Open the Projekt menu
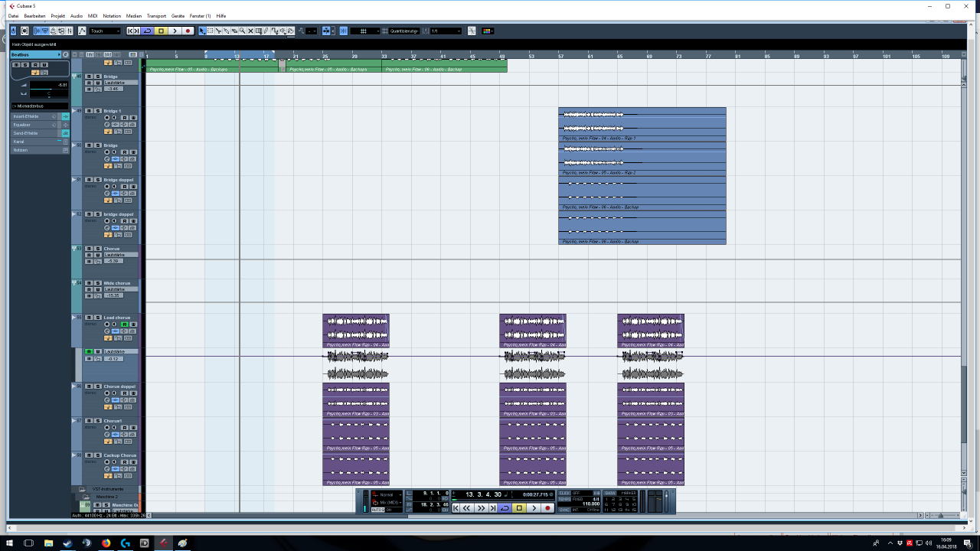The width and height of the screenshot is (980, 551). [57, 15]
